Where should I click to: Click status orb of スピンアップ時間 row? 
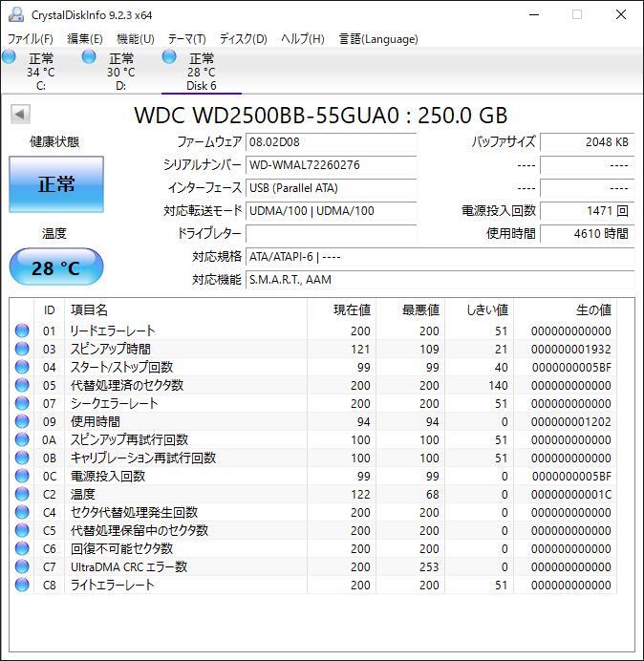22,349
